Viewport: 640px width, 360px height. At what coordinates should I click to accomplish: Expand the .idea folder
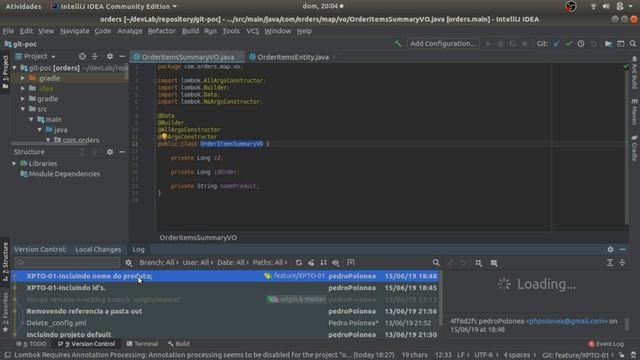[23, 88]
